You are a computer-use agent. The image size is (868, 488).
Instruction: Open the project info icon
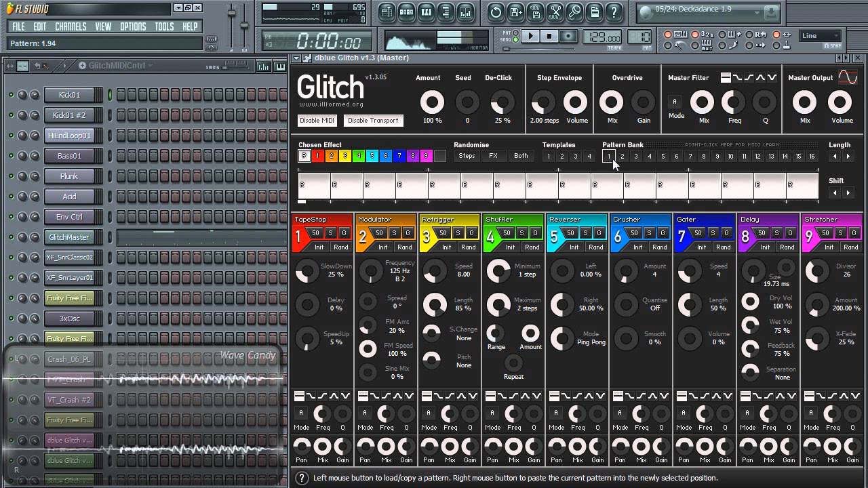click(x=594, y=12)
